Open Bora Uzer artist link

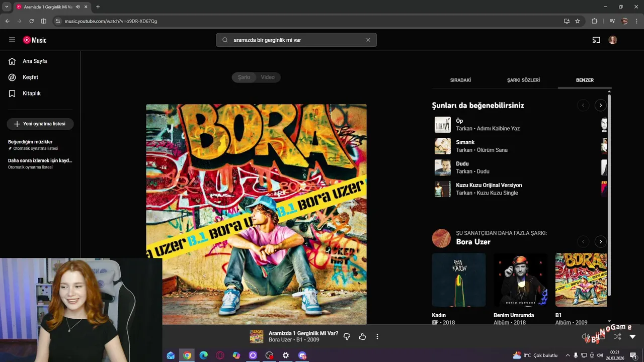pyautogui.click(x=473, y=242)
